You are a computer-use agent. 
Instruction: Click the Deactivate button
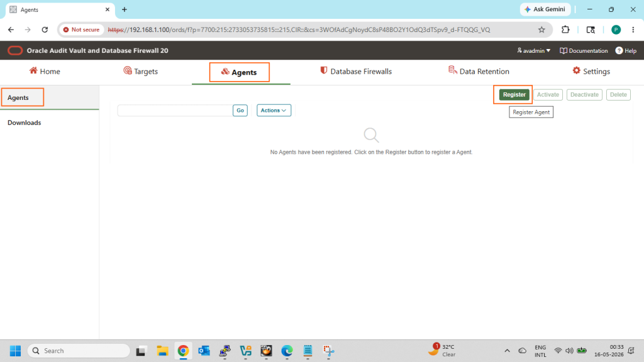tap(584, 95)
